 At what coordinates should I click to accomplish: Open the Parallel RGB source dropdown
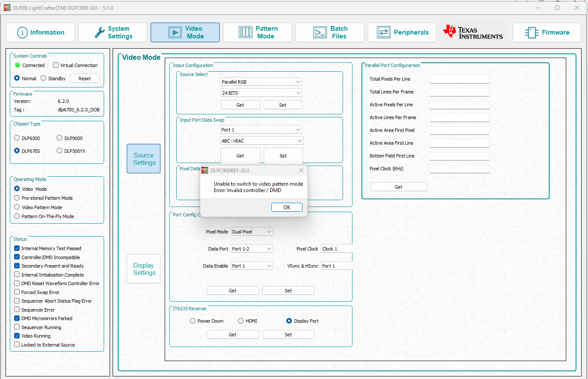pyautogui.click(x=261, y=82)
